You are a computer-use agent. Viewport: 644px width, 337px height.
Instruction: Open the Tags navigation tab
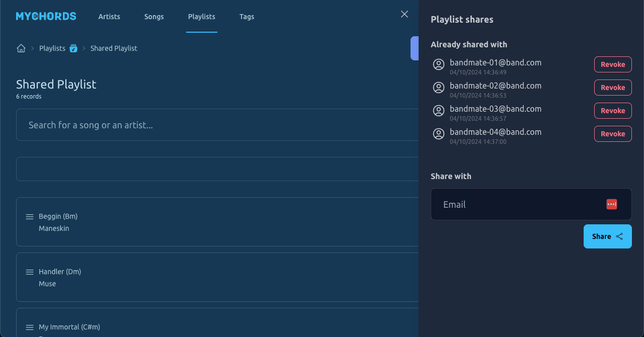point(247,17)
